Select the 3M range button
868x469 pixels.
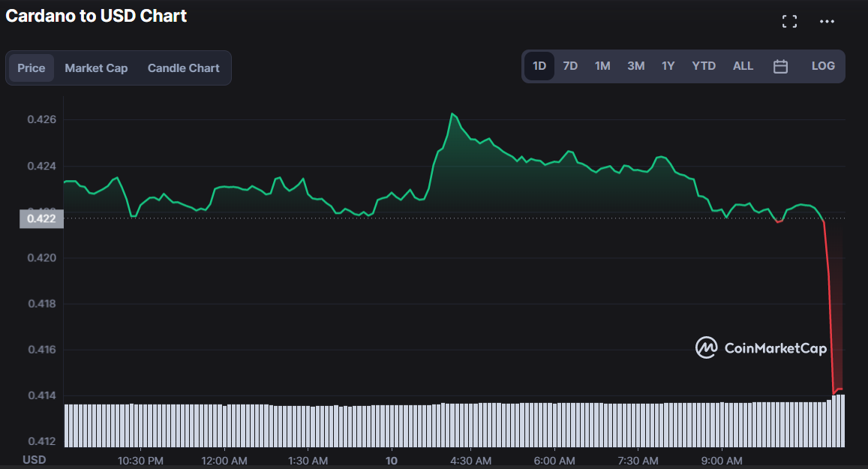(x=635, y=66)
